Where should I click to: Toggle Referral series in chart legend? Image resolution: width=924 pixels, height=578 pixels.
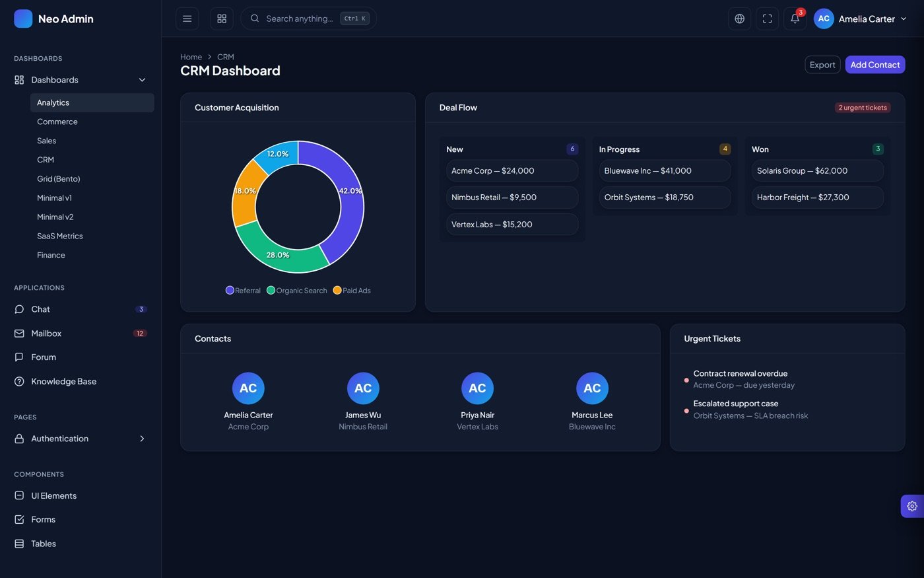point(243,291)
